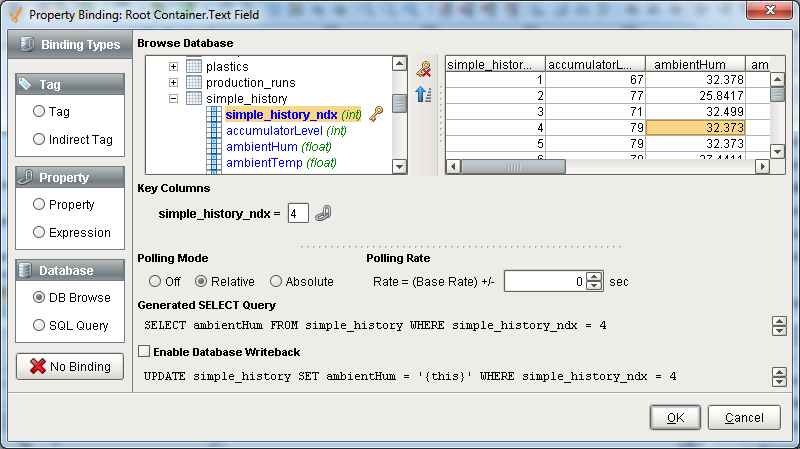
Task: Click the accumulatorLevel column header
Action: [595, 65]
